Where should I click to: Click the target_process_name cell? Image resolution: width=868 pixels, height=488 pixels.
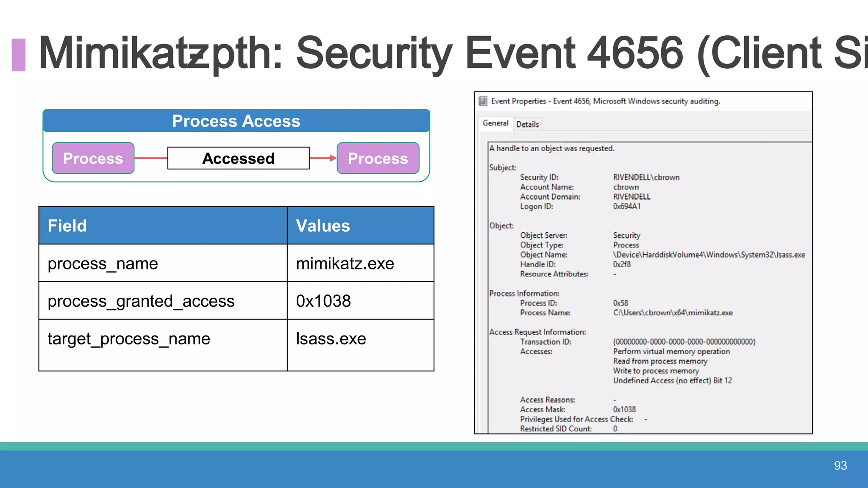[163, 345]
